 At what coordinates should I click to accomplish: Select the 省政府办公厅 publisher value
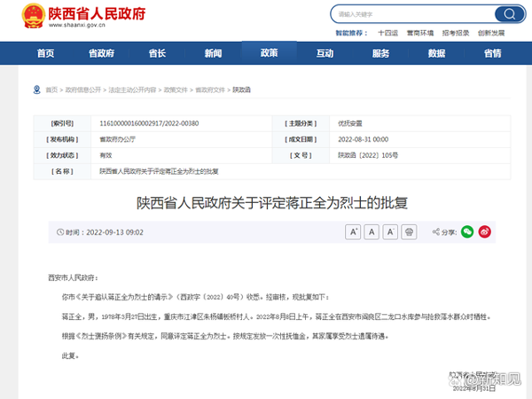tap(117, 139)
